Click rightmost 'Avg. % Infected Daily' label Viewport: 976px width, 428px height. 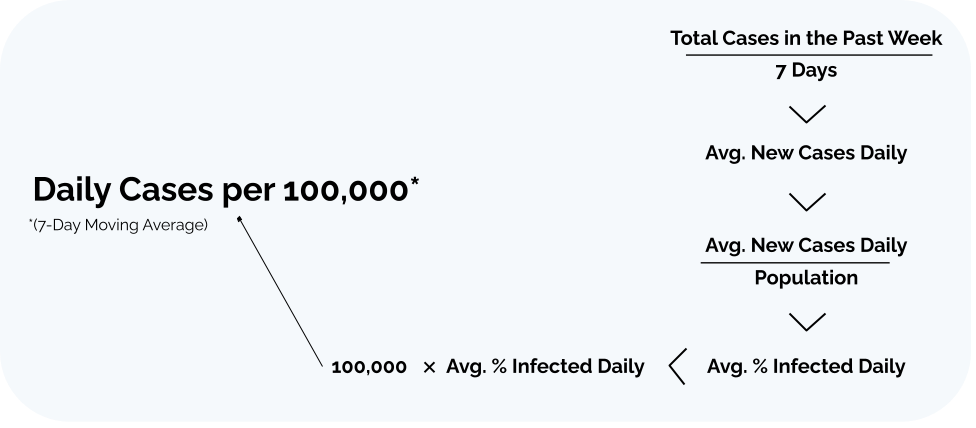(806, 366)
